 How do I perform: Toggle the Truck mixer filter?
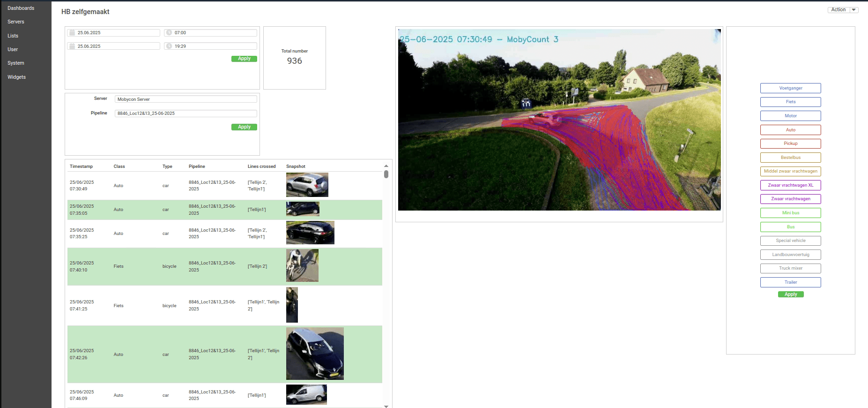(791, 268)
